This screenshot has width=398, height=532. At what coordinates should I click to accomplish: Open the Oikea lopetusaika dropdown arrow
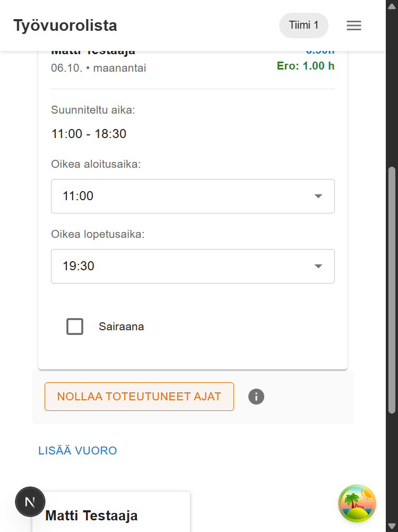point(317,266)
